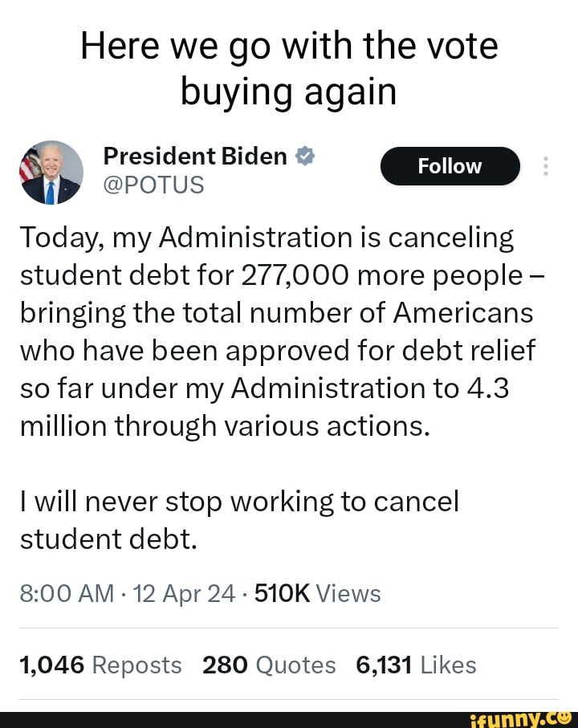This screenshot has width=578, height=728.
Task: Click the verified badge beside President Biden
Action: [x=303, y=156]
